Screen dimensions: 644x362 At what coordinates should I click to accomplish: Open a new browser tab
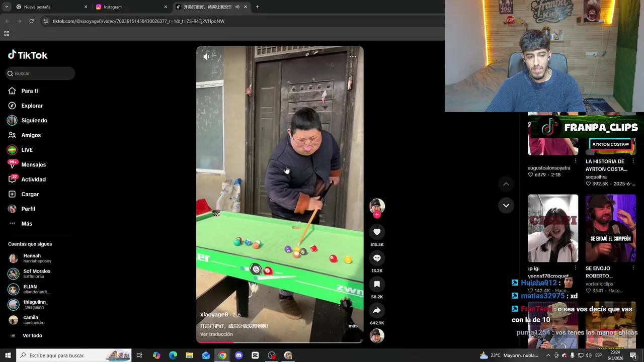click(258, 7)
